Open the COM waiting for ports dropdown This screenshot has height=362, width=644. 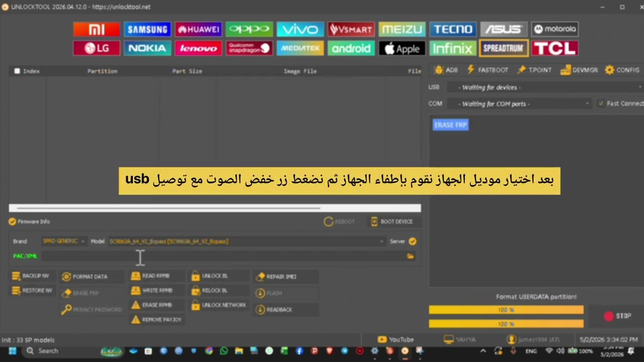click(x=520, y=104)
